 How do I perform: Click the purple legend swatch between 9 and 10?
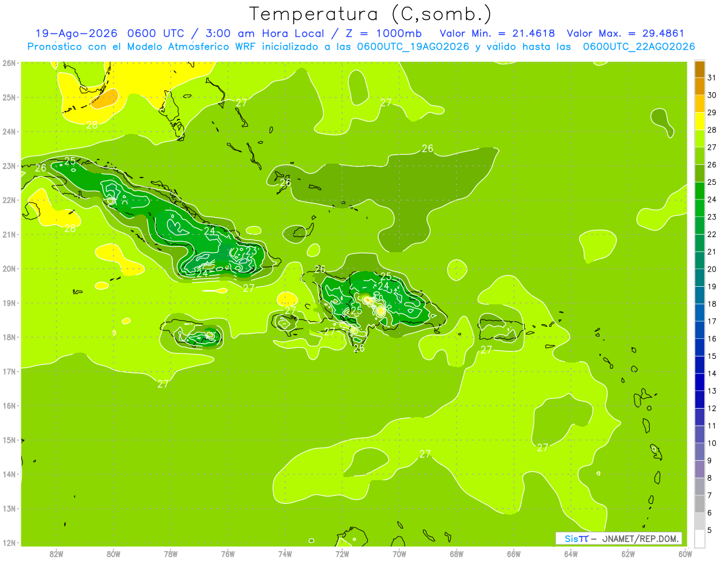(x=699, y=452)
